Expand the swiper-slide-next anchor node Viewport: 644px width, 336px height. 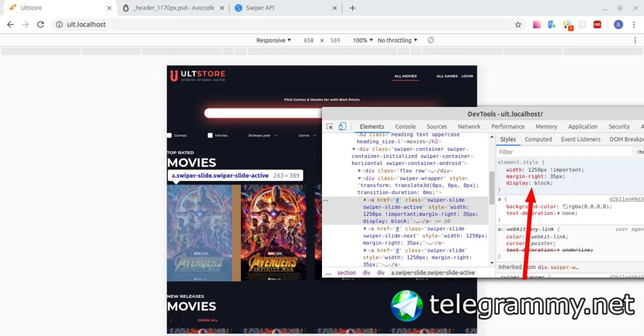[x=366, y=229]
